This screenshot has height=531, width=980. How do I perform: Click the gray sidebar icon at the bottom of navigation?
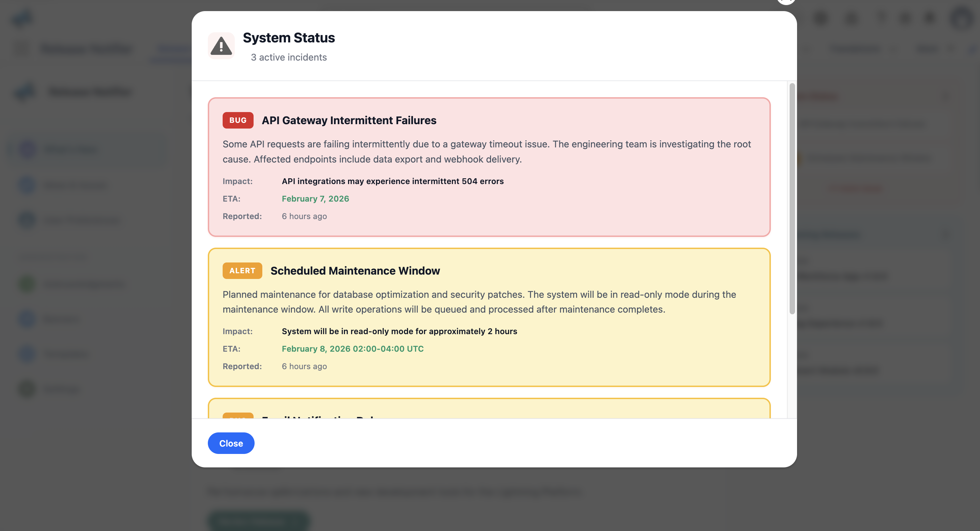point(26,389)
